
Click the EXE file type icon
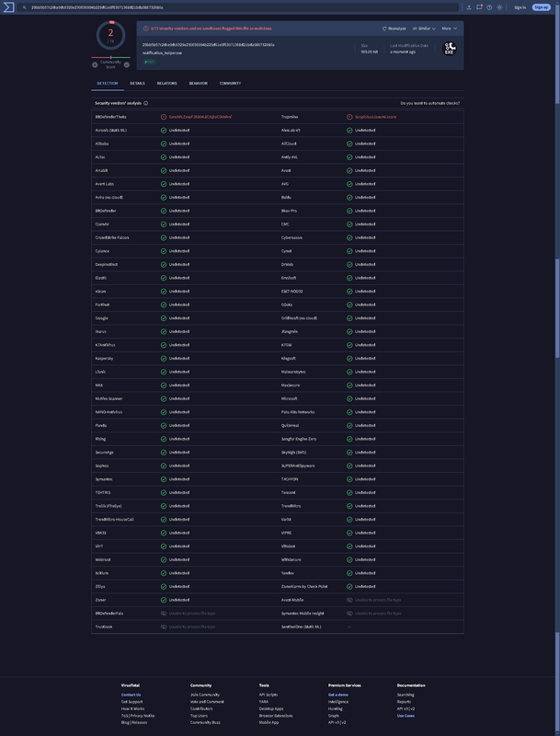(450, 49)
